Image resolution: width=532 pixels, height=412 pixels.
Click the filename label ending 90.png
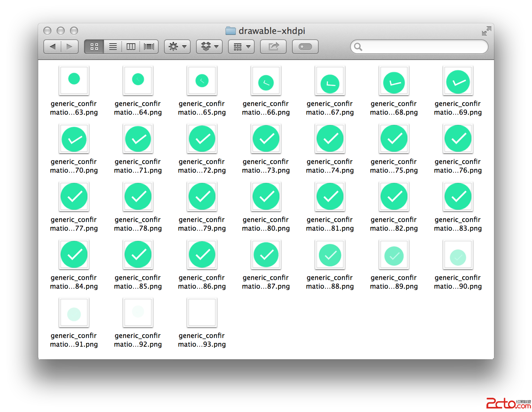tap(458, 282)
